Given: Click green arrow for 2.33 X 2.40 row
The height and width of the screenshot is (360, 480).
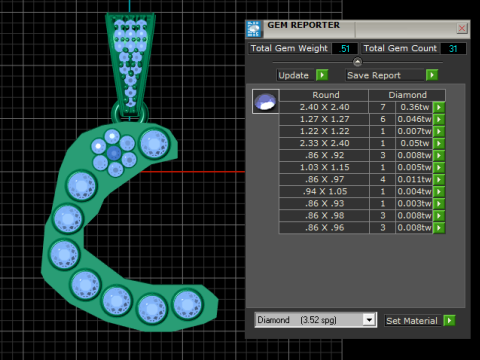Looking at the screenshot, I should pyautogui.click(x=439, y=143).
